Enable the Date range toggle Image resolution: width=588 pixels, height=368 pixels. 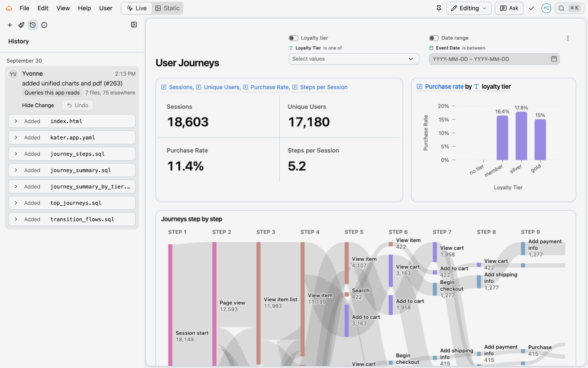click(434, 38)
